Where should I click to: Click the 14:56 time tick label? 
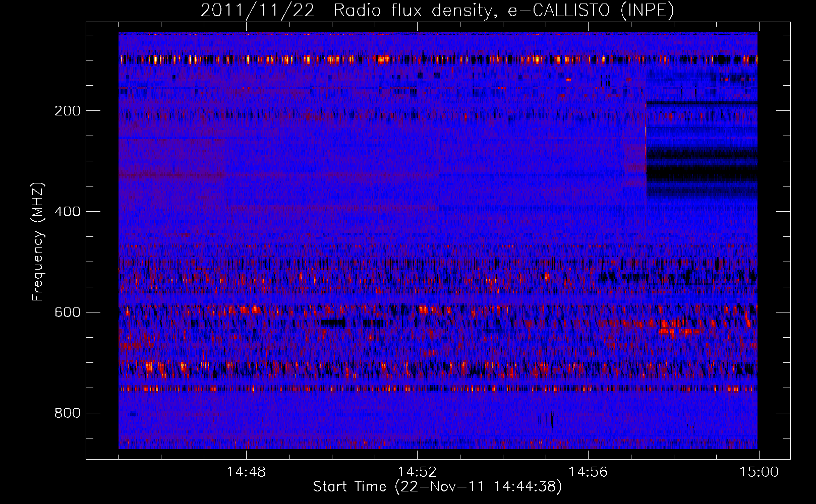pos(588,472)
